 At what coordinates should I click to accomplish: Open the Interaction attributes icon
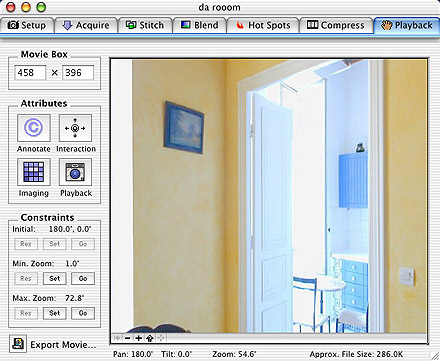pyautogui.click(x=75, y=128)
